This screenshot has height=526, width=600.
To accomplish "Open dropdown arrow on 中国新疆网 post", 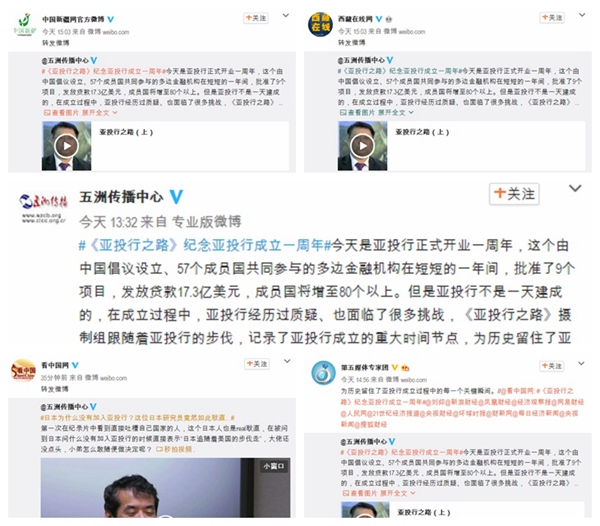I will tap(286, 16).
